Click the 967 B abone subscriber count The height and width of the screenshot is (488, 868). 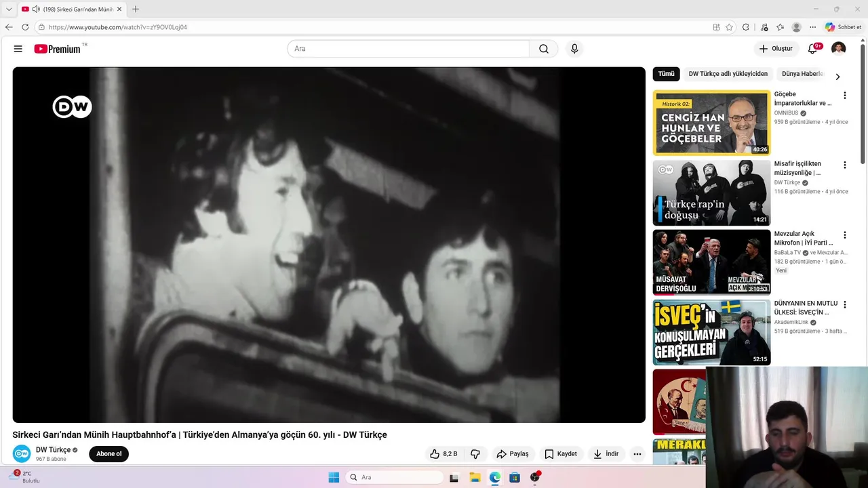pos(51,459)
